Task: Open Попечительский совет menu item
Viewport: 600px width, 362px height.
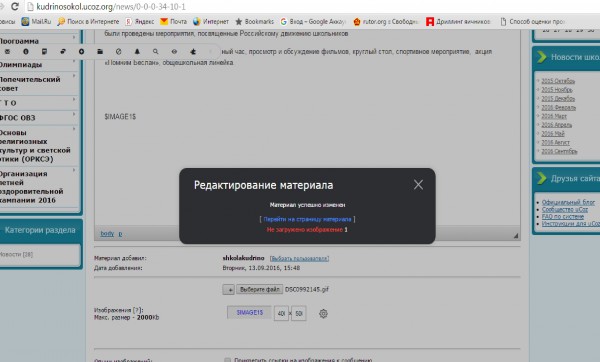Action: 30,84
